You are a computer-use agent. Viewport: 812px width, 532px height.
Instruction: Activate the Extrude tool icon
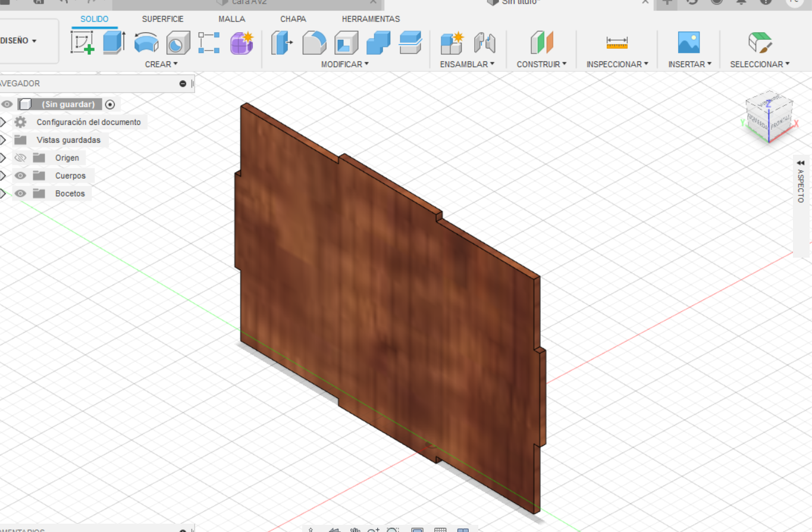point(114,43)
